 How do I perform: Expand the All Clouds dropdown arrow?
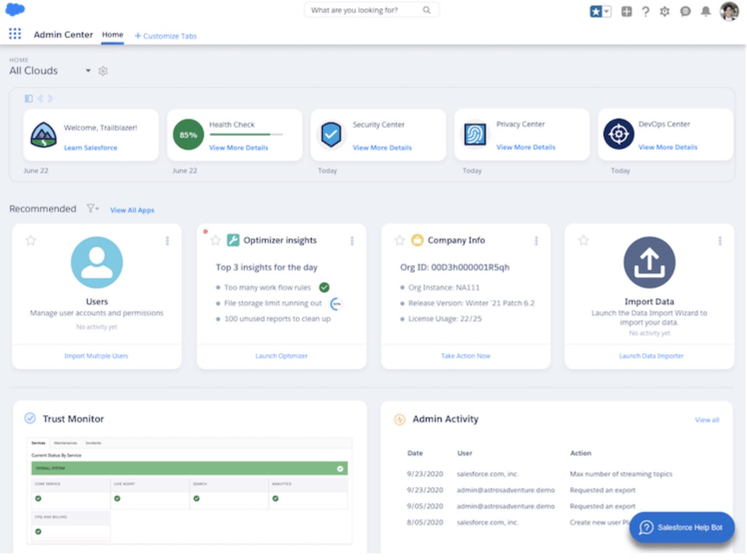click(88, 71)
